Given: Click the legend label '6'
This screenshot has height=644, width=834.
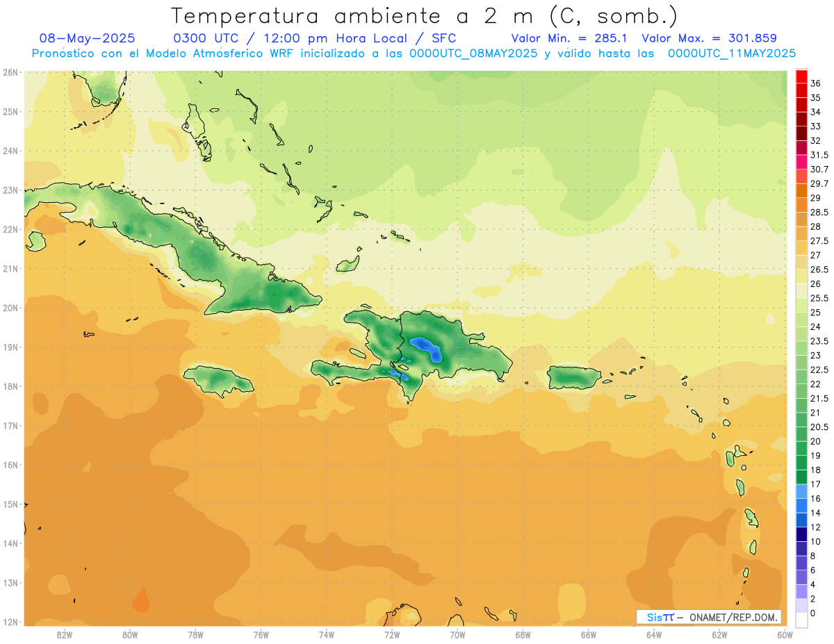Looking at the screenshot, I should click(813, 570).
